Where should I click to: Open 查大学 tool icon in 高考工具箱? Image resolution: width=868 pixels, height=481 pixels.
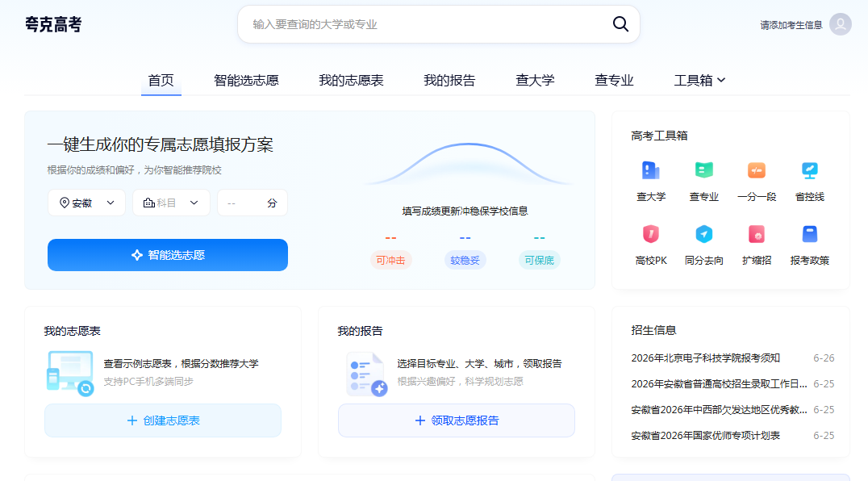click(x=651, y=170)
